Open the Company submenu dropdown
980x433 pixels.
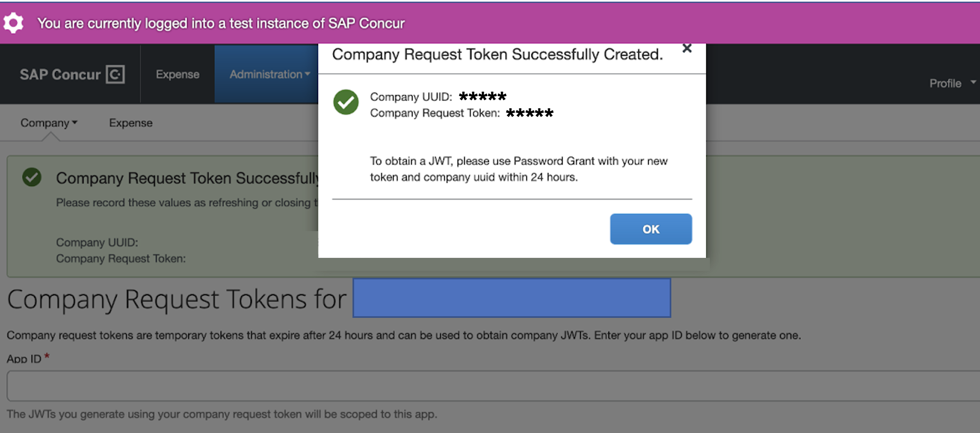(x=49, y=123)
